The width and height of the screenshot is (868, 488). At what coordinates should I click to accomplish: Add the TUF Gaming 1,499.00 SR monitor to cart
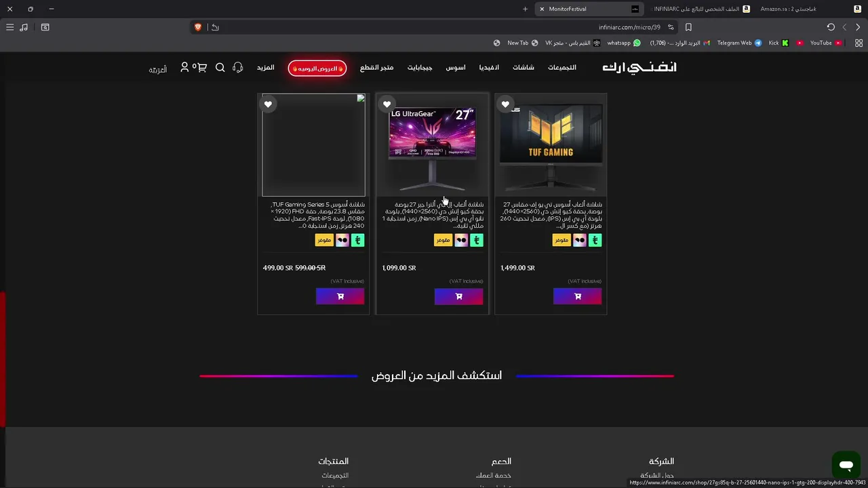click(577, 296)
